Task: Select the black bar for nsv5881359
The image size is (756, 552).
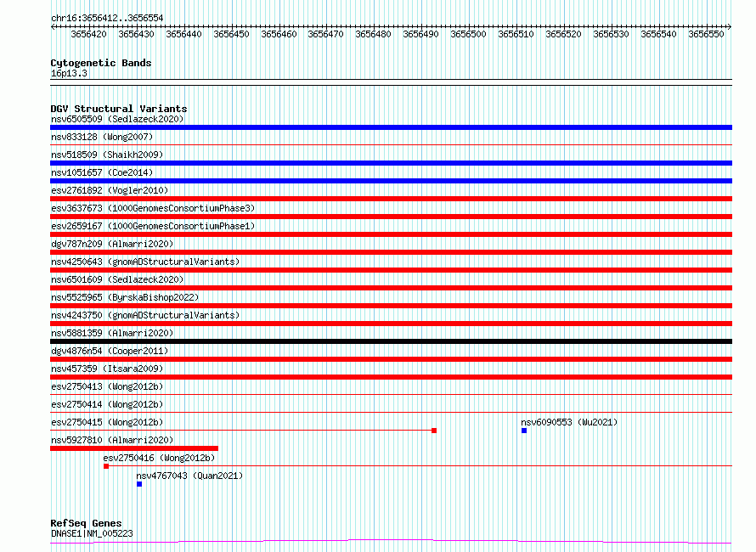Action: point(391,341)
